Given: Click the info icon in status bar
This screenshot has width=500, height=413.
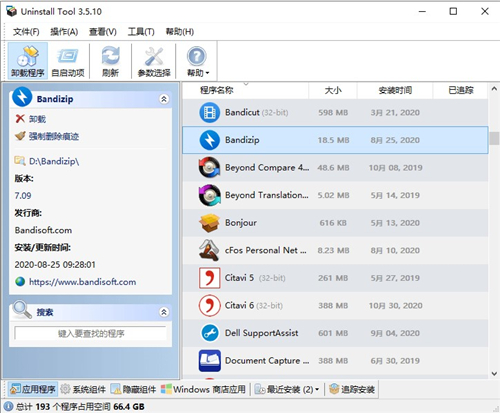Looking at the screenshot, I should click(x=8, y=406).
